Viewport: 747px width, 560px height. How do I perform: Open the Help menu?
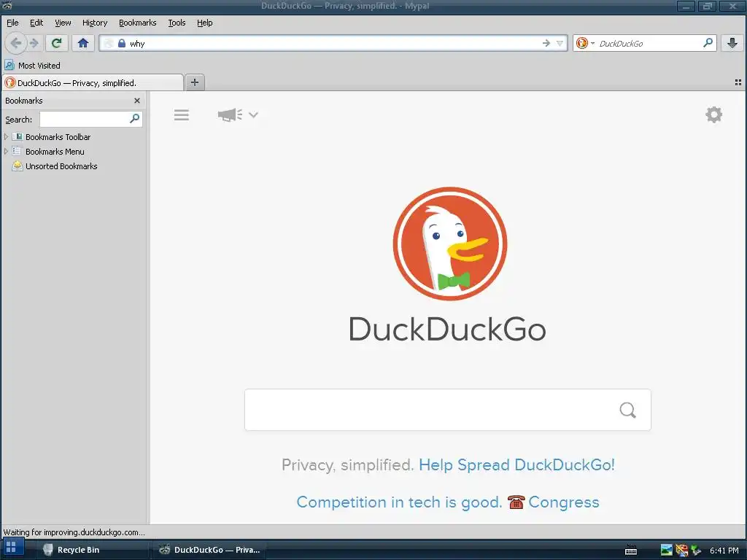205,23
